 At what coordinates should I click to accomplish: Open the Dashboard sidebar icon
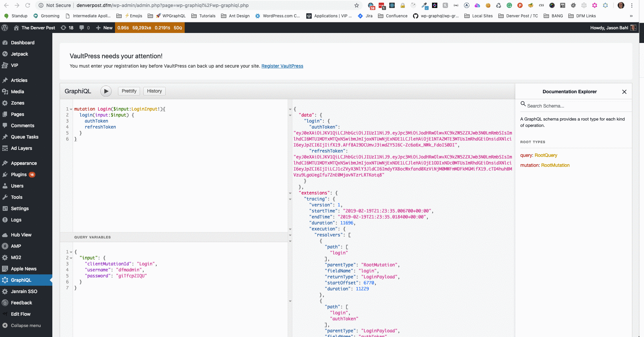pyautogui.click(x=5, y=43)
